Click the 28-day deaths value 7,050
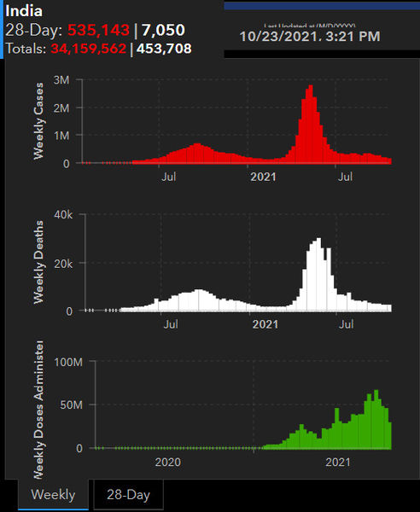Screen dimensions: 420x512 click(163, 30)
